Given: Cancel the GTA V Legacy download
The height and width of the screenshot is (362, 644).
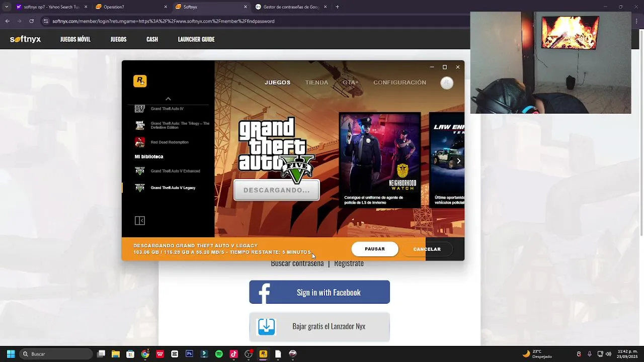Looking at the screenshot, I should [427, 249].
